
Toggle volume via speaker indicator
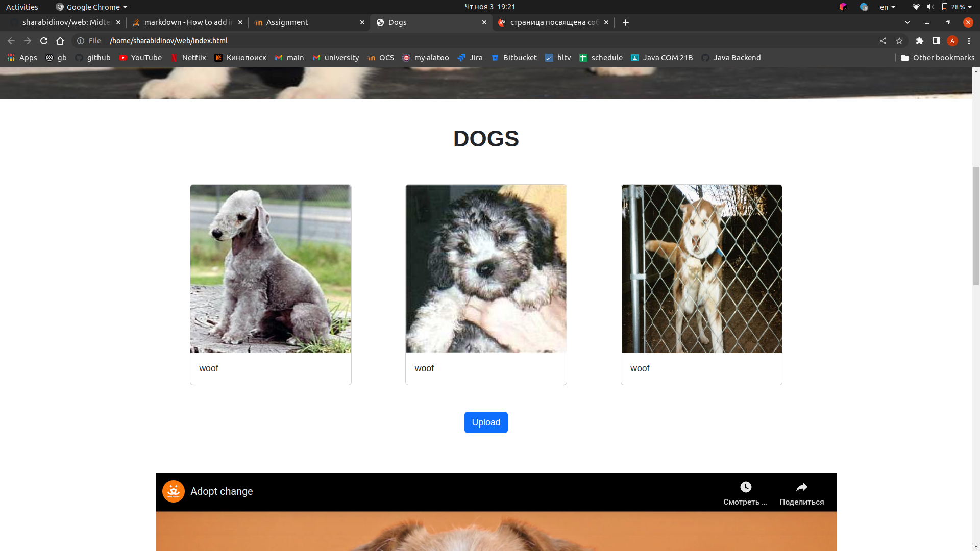pyautogui.click(x=930, y=7)
